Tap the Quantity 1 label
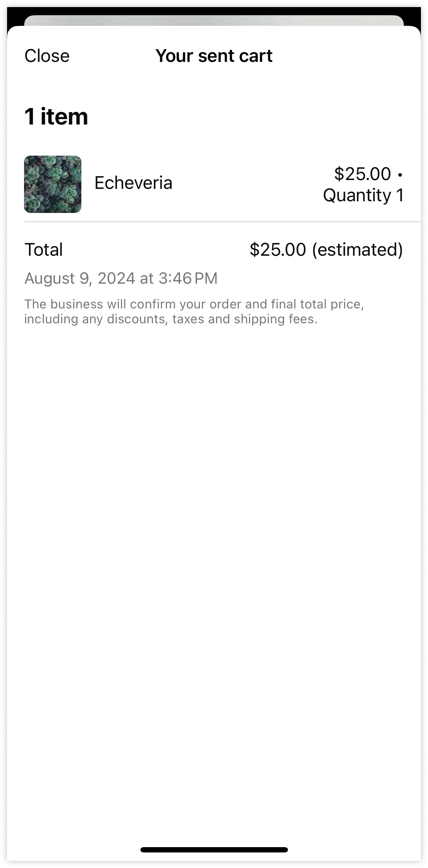Screen dimensions: 428x868 coord(363,195)
